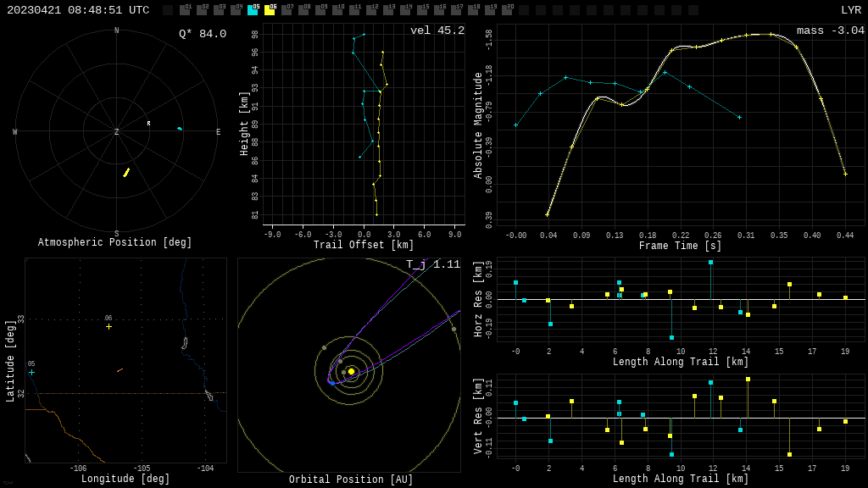The width and height of the screenshot is (868, 488).
Task: Click the cyan station 05 indicator
Action: [253, 10]
